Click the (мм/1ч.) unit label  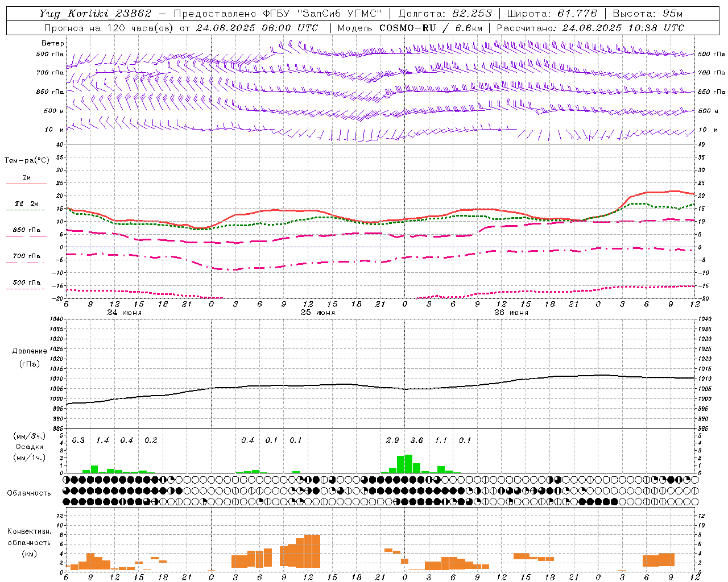[30, 458]
